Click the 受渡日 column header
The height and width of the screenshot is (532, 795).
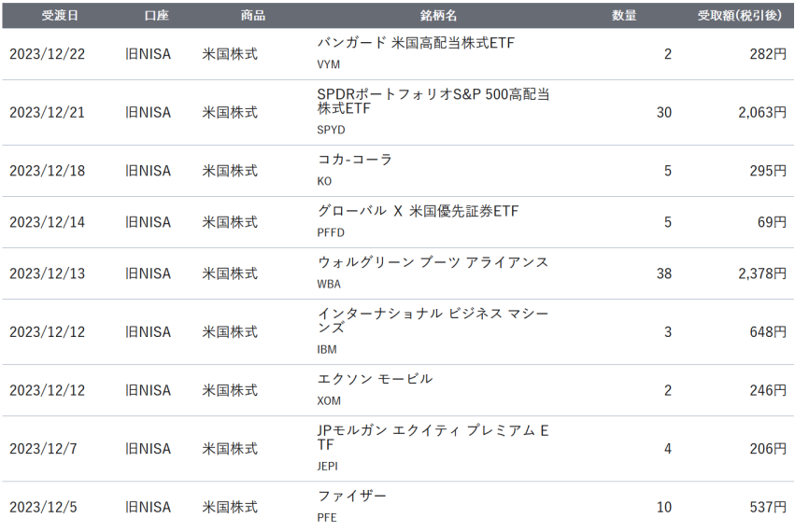60,15
